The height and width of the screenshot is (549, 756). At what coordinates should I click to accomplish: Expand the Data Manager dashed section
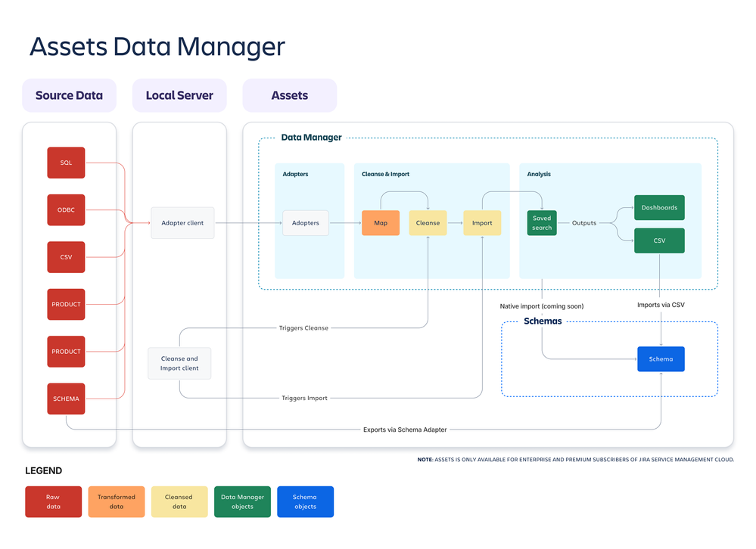pos(310,138)
